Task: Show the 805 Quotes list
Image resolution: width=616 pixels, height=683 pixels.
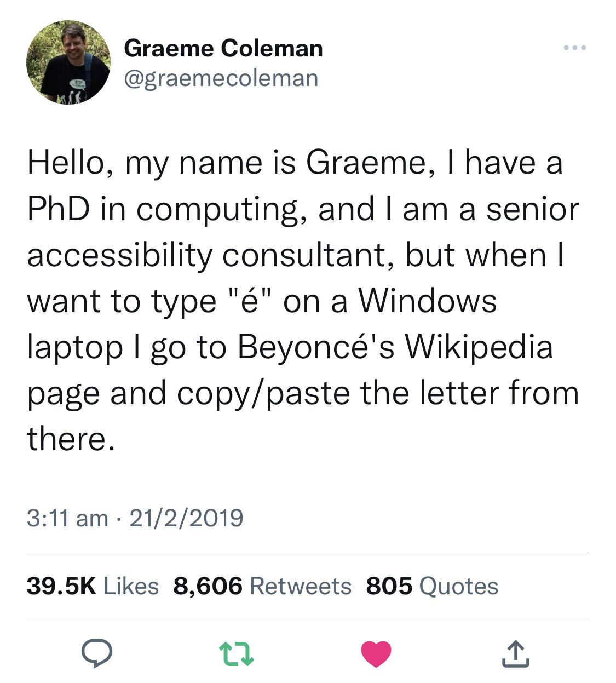Action: 432,586
